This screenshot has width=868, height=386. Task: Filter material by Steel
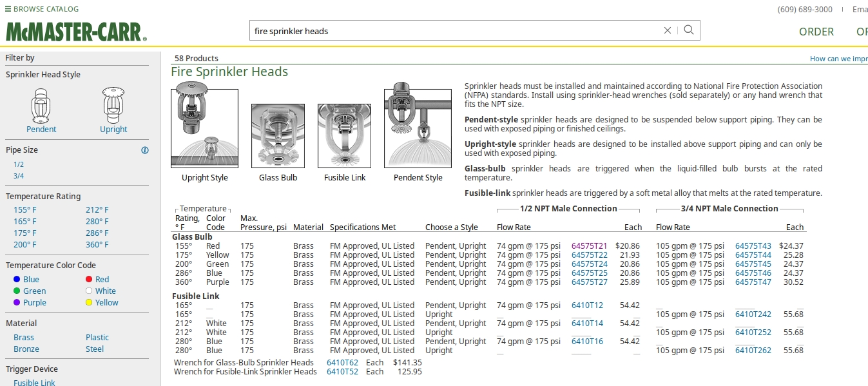coord(95,349)
